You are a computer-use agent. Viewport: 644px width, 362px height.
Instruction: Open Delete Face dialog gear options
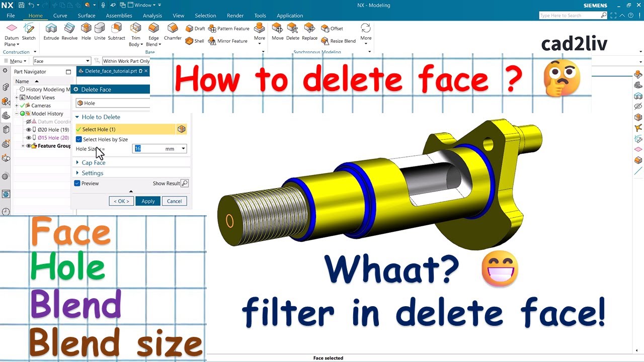tap(75, 89)
